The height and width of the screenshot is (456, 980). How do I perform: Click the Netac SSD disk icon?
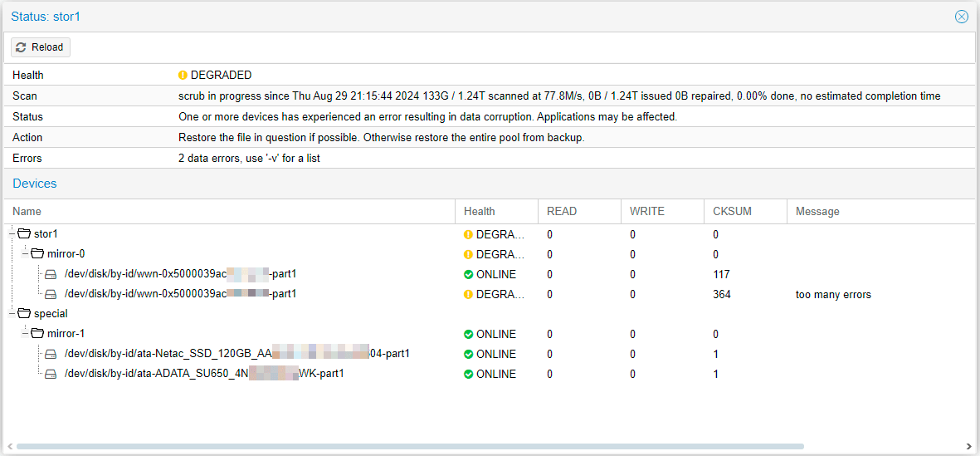pos(51,354)
